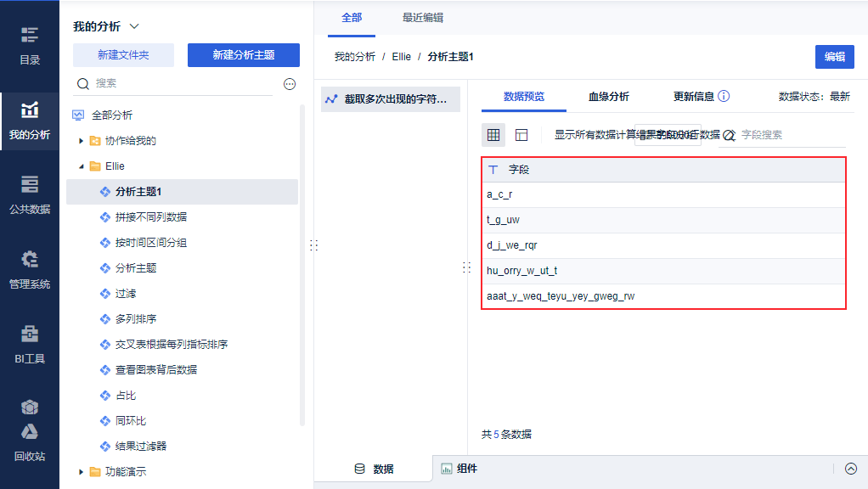Screen dimensions: 868x489
Task: Click the more options icon beside search
Action: tap(290, 84)
